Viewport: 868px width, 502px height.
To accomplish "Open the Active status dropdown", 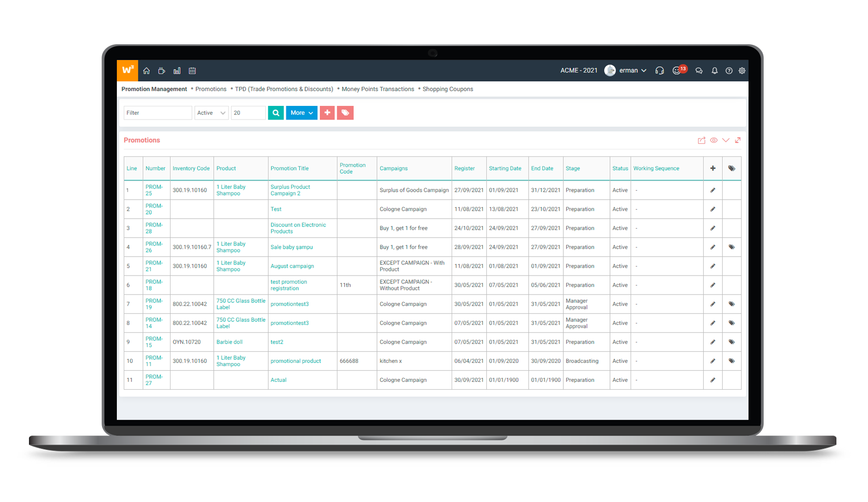I will coord(211,113).
